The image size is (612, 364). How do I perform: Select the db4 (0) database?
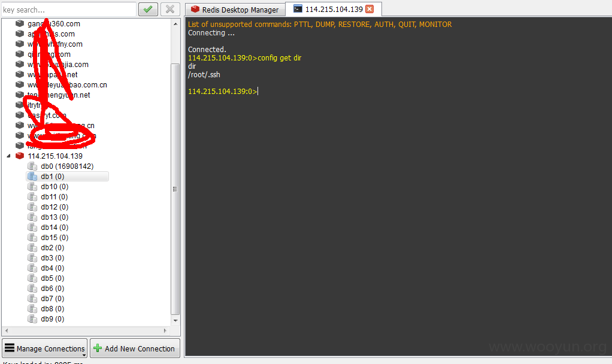coord(53,268)
